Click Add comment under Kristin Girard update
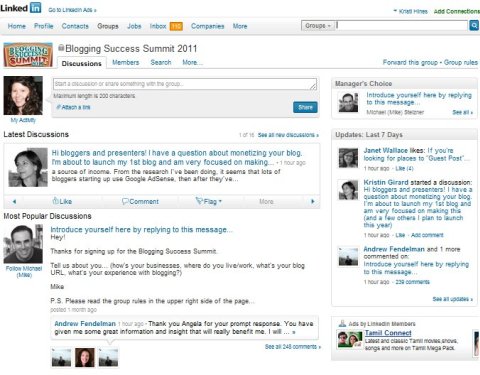This screenshot has width=480, height=375. pyautogui.click(x=427, y=235)
